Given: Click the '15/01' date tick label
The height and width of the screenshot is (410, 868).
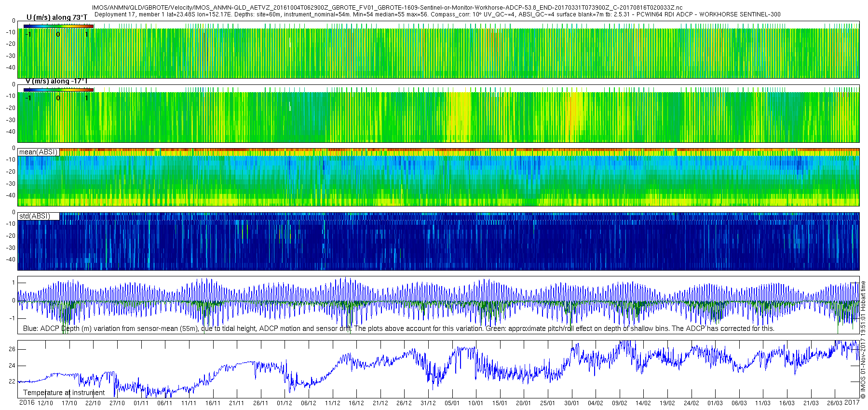Looking at the screenshot, I should coord(500,403).
